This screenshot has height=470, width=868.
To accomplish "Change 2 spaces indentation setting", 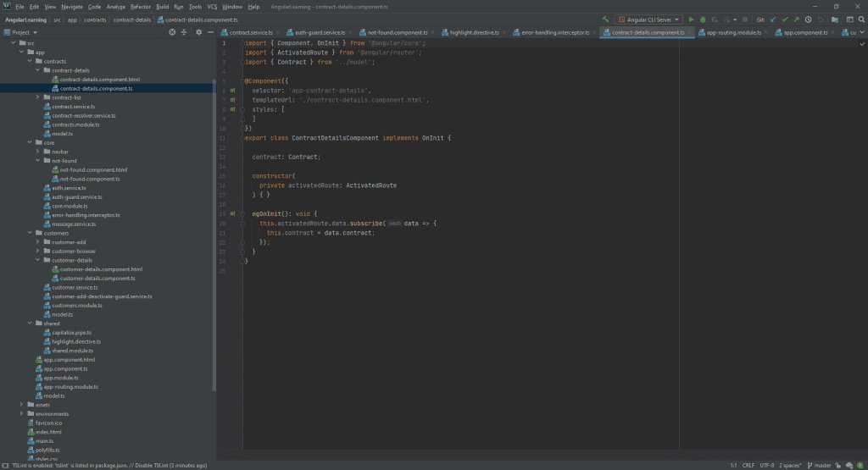I will coord(790,466).
